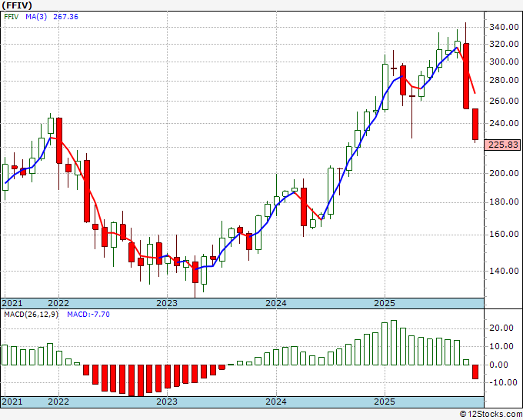Click 2023 on the MACD timeline
Image resolution: width=523 pixels, height=420 pixels.
[167, 402]
